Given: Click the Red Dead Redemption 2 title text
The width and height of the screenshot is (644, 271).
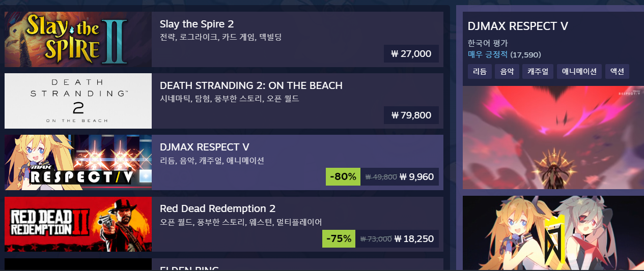Looking at the screenshot, I should coord(217,208).
